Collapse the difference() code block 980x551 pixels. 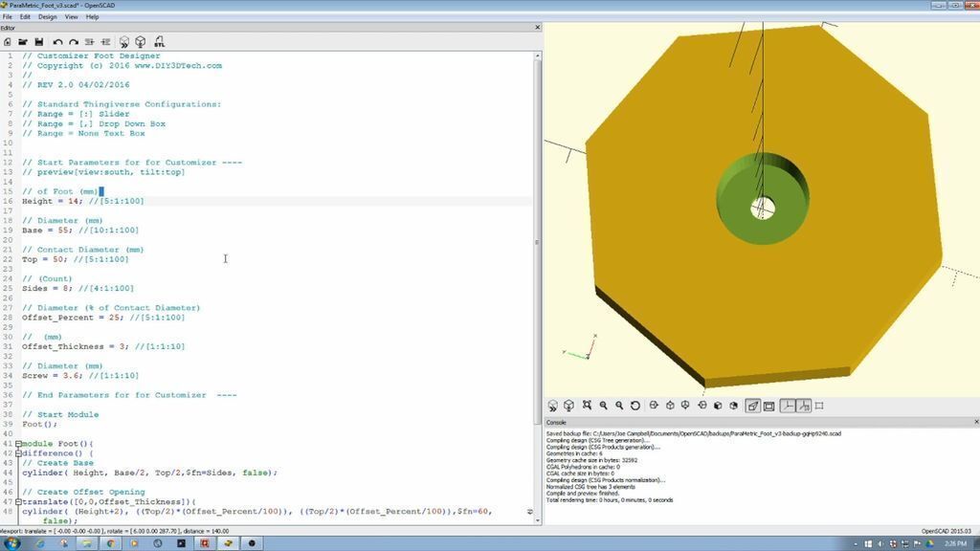18,454
